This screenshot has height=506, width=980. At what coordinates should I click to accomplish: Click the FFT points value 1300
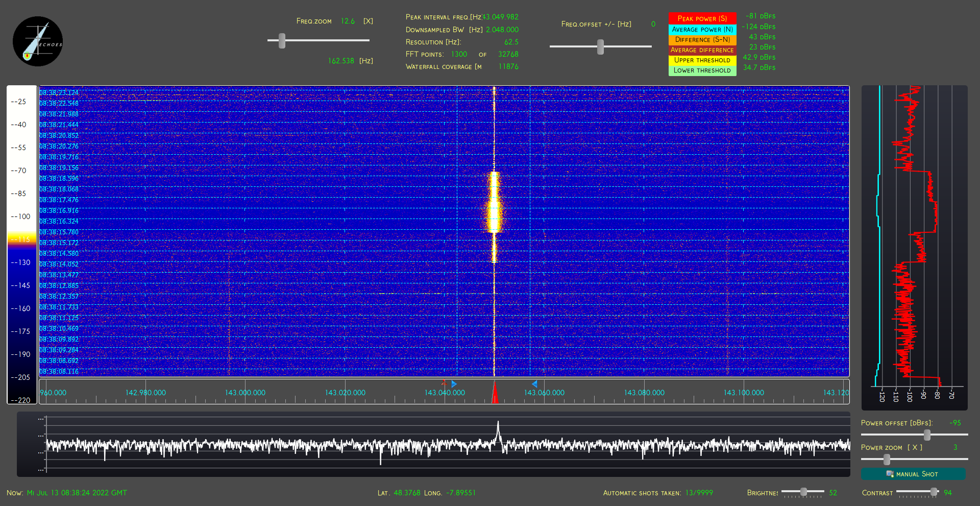[459, 54]
